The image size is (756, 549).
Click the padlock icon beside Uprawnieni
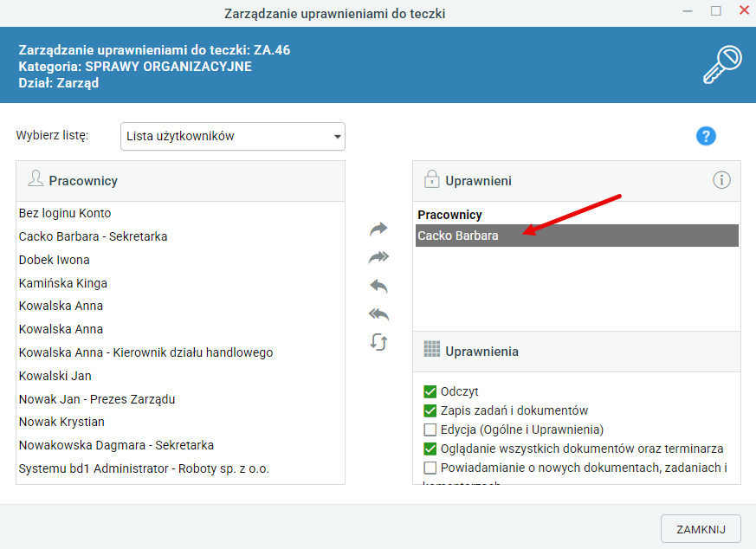click(431, 179)
